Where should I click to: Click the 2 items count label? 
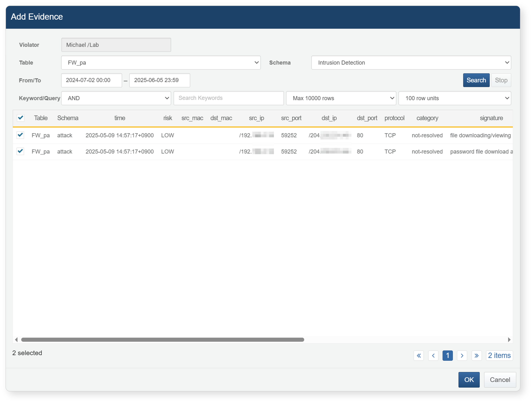pos(499,355)
